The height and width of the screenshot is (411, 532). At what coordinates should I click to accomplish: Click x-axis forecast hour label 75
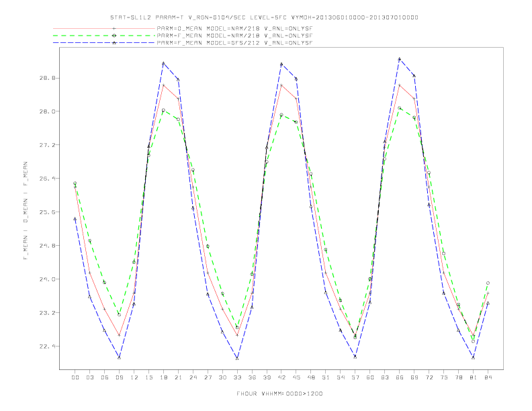[x=444, y=377]
